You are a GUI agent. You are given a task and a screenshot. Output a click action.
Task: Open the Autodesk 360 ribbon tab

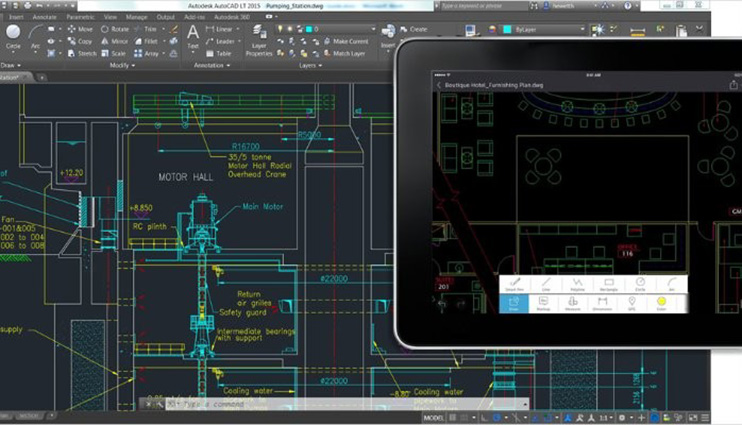point(232,17)
